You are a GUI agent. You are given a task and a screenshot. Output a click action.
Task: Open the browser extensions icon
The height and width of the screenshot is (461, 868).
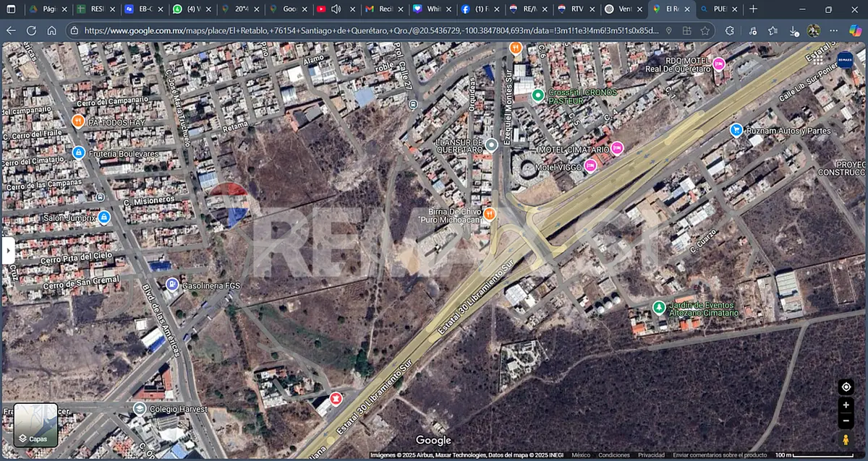pyautogui.click(x=730, y=30)
